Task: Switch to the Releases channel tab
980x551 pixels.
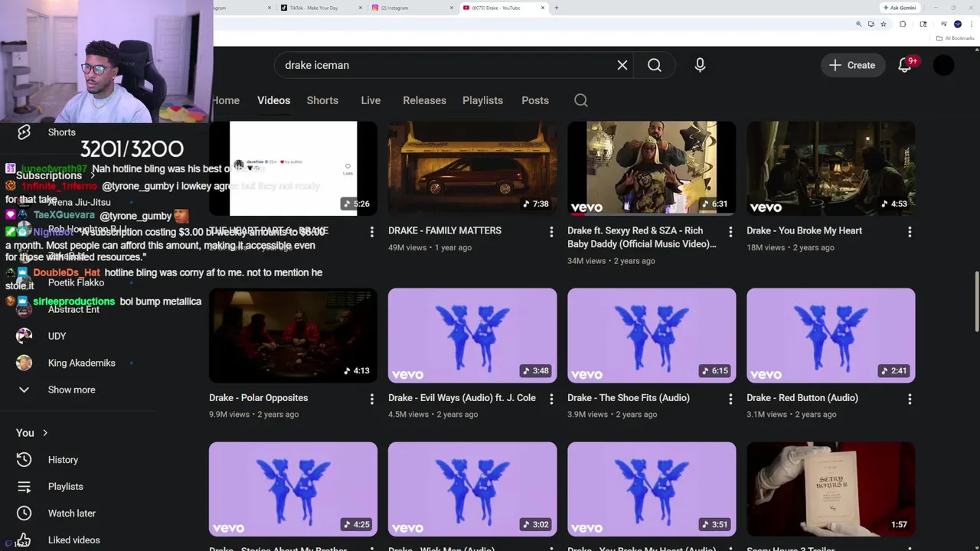Action: [424, 100]
